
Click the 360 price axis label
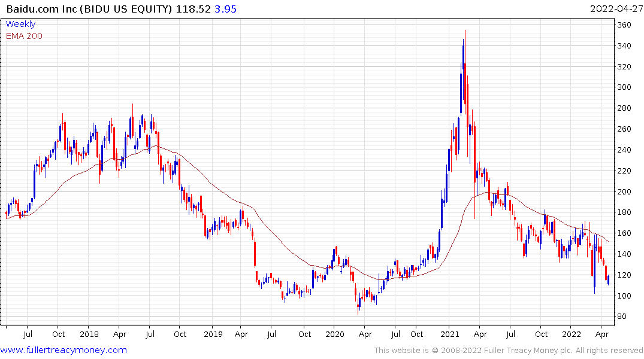(624, 25)
